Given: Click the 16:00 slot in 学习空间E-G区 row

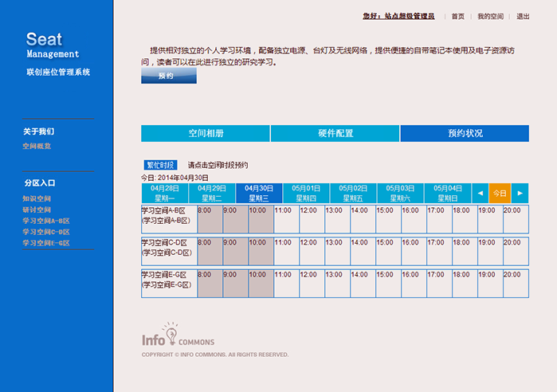Looking at the screenshot, I should (x=413, y=283).
